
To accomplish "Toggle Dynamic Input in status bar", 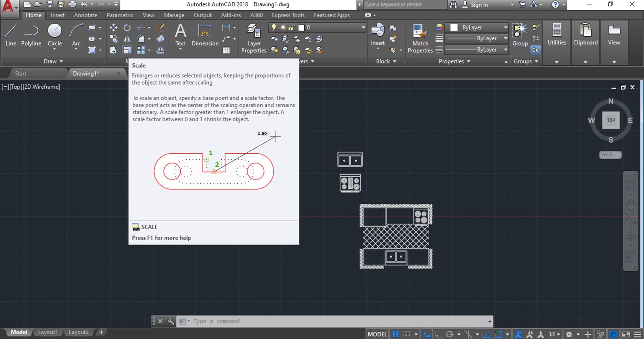I will pyautogui.click(x=427, y=334).
